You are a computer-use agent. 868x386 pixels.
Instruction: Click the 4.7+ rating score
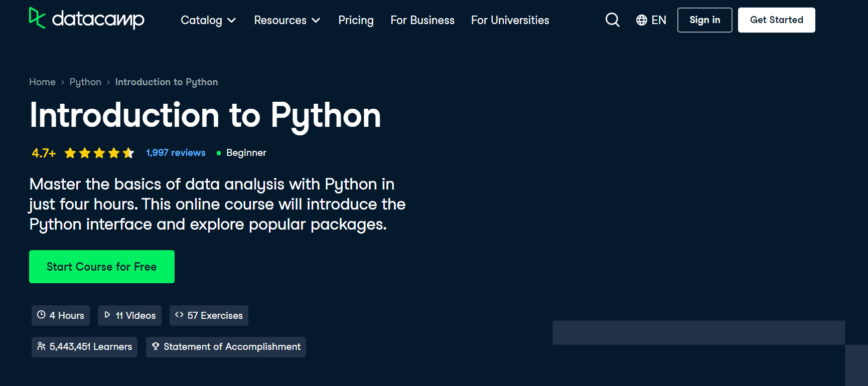point(44,153)
